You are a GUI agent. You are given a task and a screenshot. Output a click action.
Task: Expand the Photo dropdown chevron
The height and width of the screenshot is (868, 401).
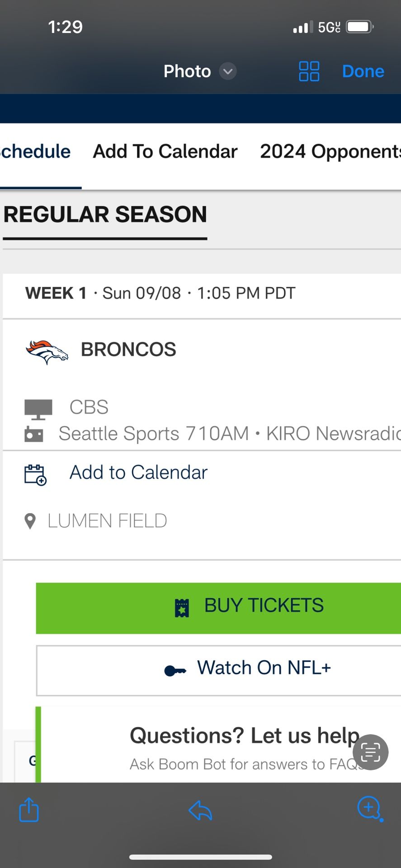tap(228, 71)
